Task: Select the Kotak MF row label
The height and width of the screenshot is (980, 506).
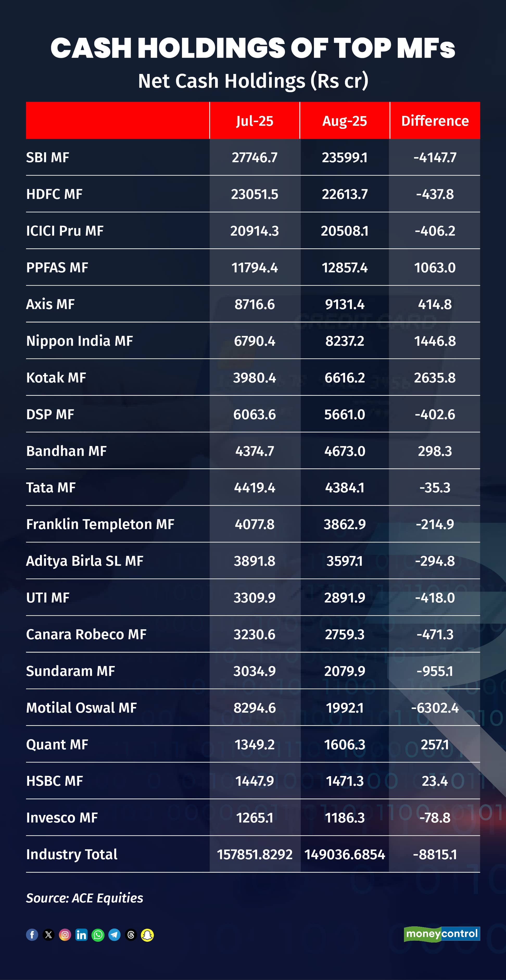Action: [x=56, y=378]
